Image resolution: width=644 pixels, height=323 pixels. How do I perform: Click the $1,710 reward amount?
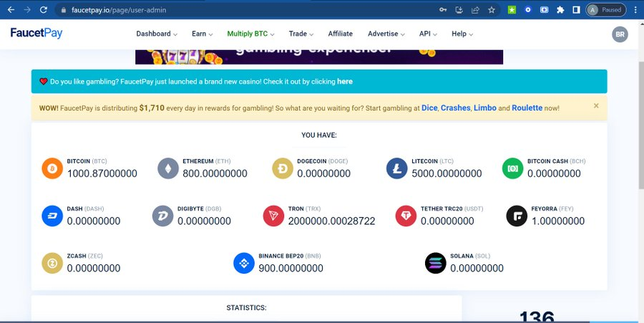coord(152,108)
